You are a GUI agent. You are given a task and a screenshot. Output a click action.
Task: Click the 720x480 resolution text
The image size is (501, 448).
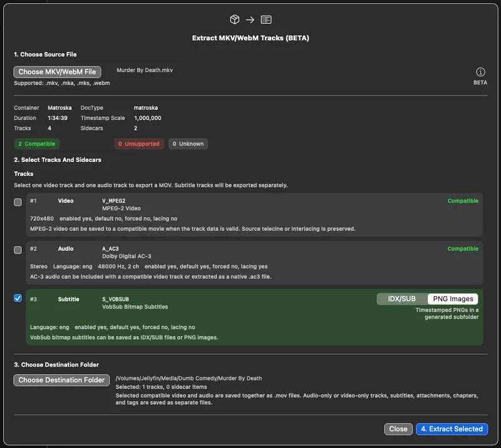(x=42, y=219)
